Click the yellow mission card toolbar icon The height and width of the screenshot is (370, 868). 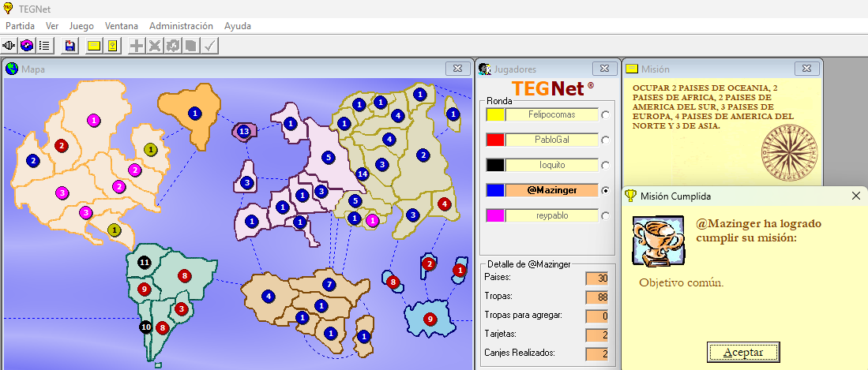(x=94, y=46)
